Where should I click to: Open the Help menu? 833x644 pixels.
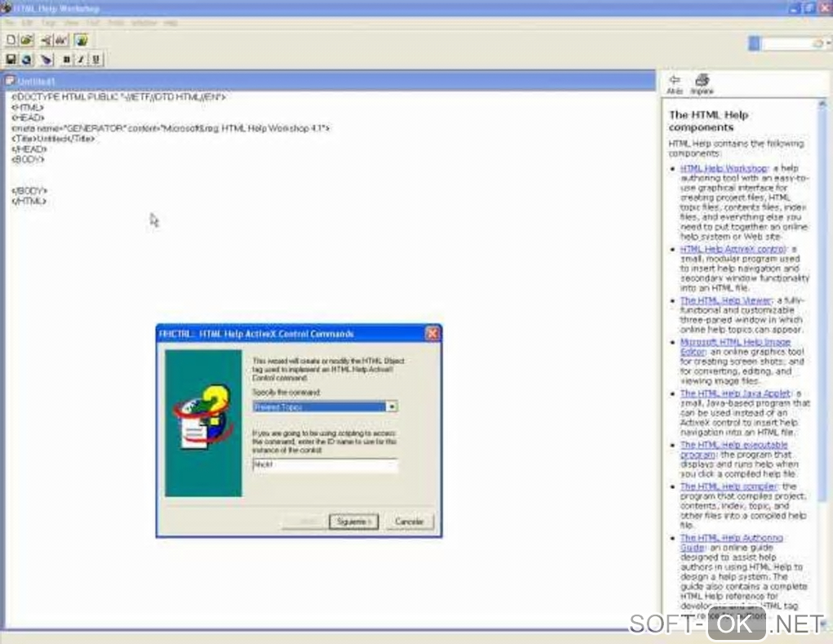(171, 23)
